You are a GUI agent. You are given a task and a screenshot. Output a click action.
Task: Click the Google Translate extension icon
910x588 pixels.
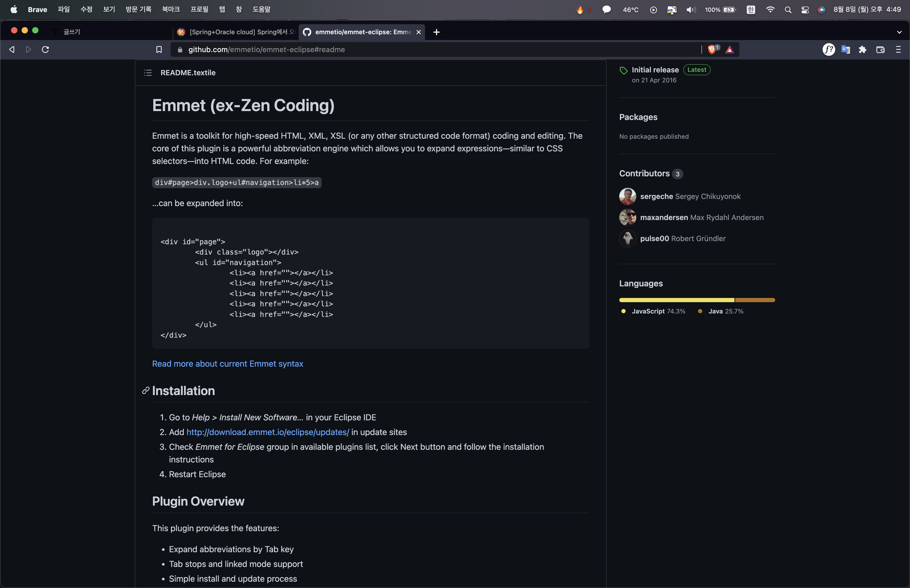tap(845, 50)
